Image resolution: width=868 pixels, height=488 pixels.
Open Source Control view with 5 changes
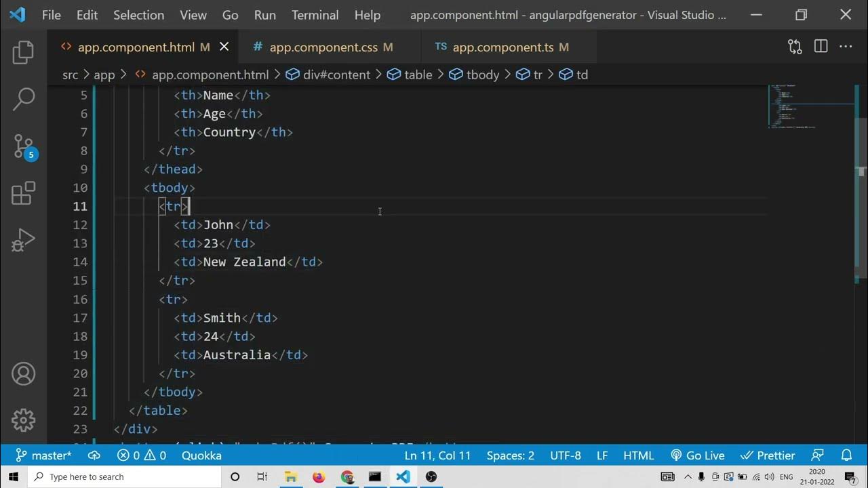pyautogui.click(x=23, y=146)
